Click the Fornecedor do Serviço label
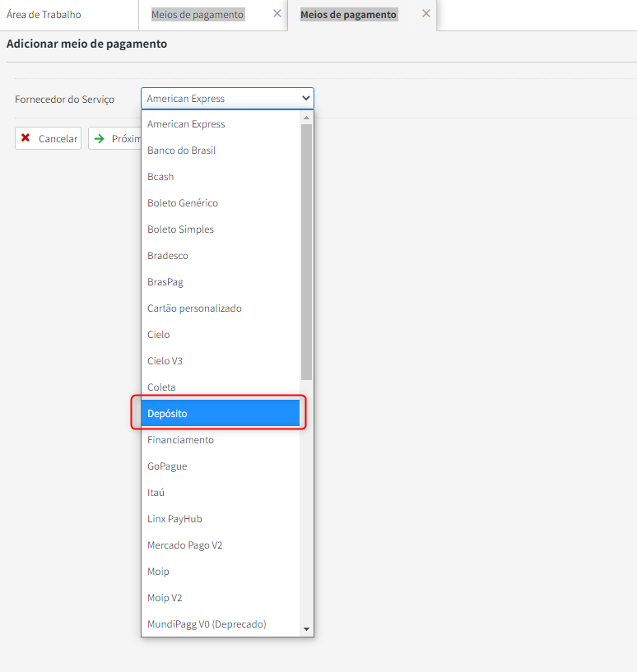Viewport: 637px width, 672px height. pos(64,99)
